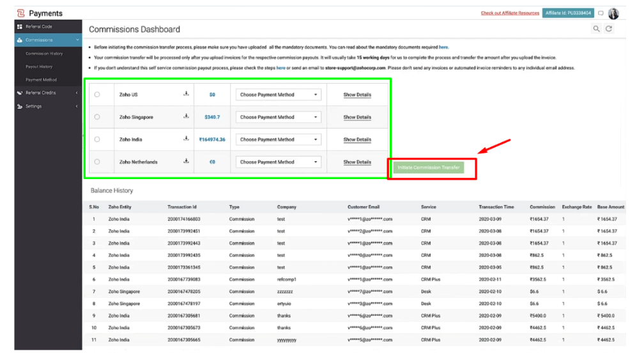Open Choose Payment Method for Zoho US

click(279, 95)
